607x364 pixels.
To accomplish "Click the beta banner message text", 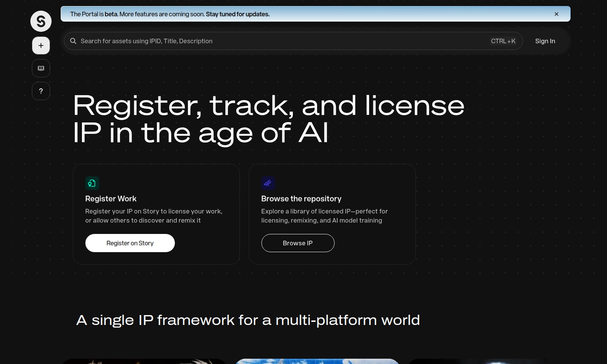I will coord(170,14).
